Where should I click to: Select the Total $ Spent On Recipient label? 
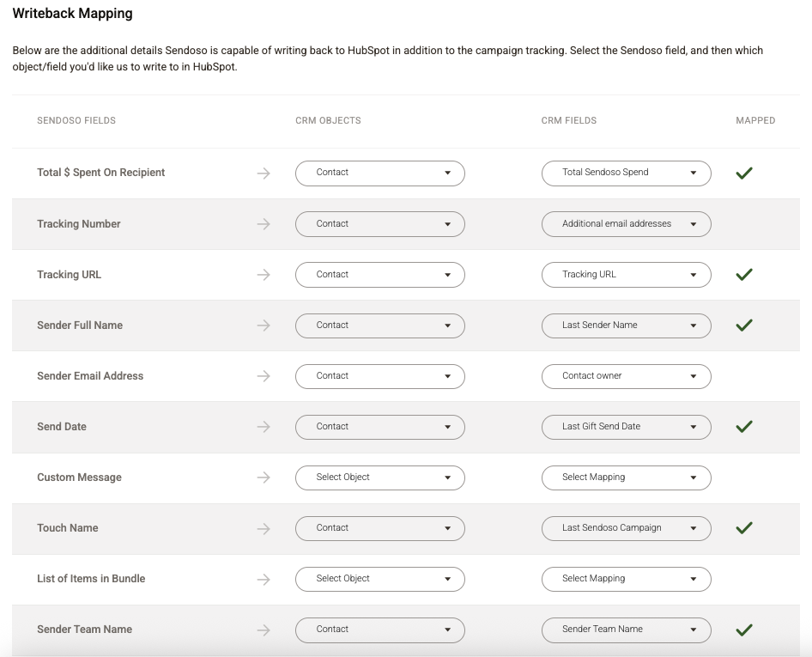pos(101,173)
